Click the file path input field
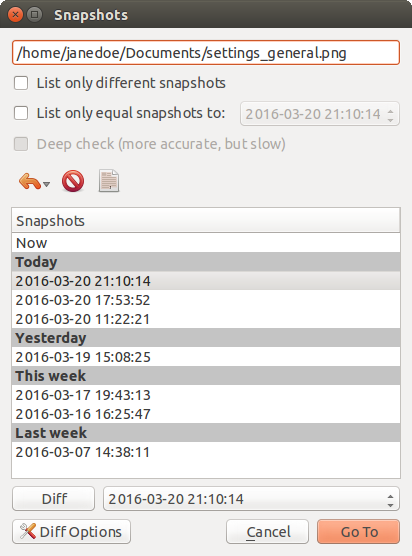Image resolution: width=412 pixels, height=556 pixels. pyautogui.click(x=206, y=53)
